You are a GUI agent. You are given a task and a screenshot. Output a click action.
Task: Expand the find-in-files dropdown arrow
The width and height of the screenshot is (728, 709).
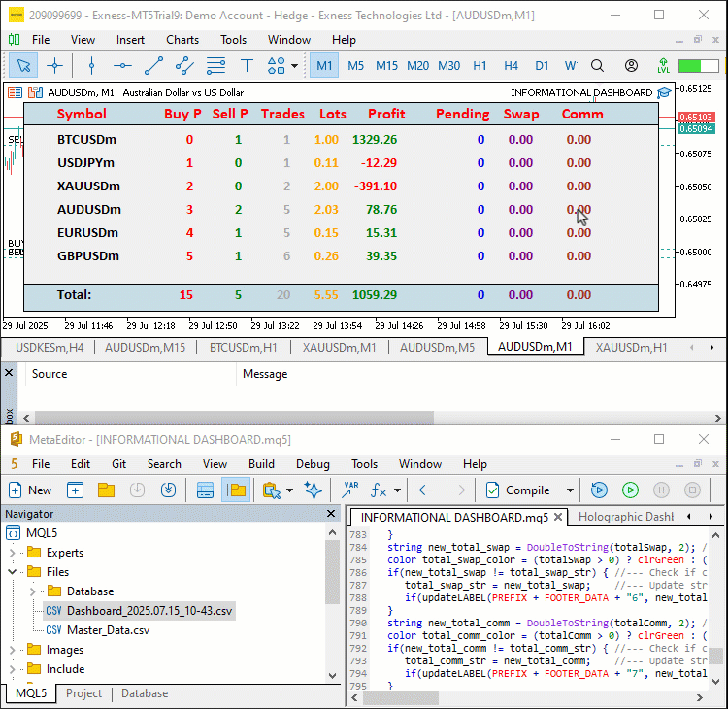click(289, 490)
